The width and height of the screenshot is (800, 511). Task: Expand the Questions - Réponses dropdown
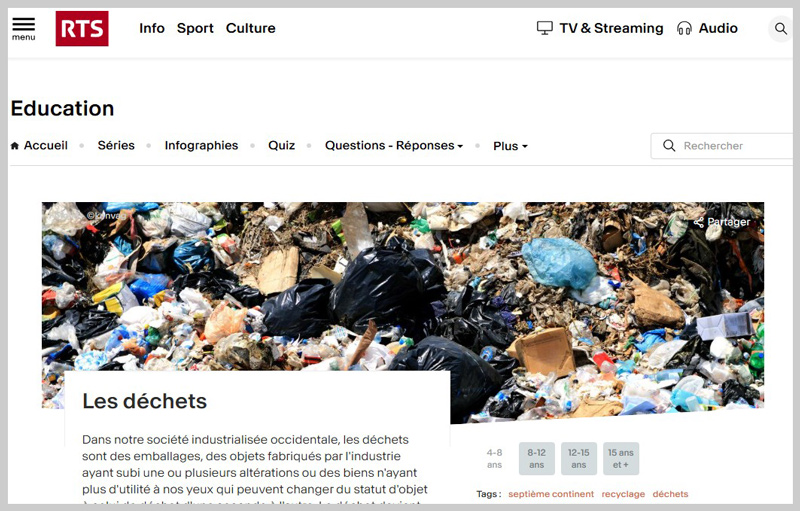(394, 146)
